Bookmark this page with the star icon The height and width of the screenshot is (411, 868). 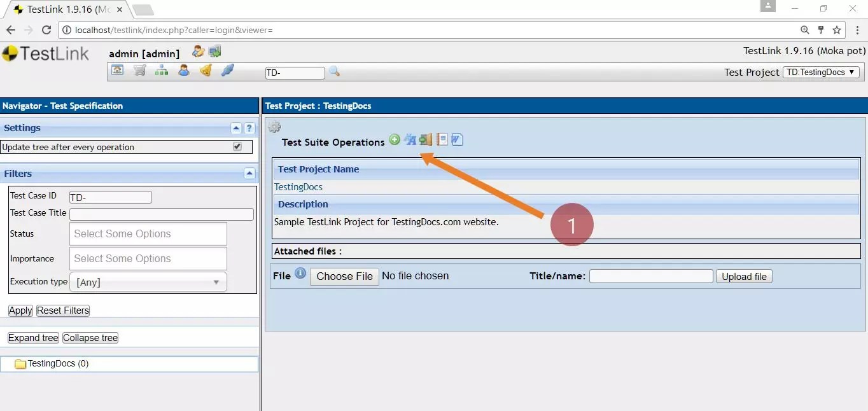pyautogui.click(x=837, y=30)
